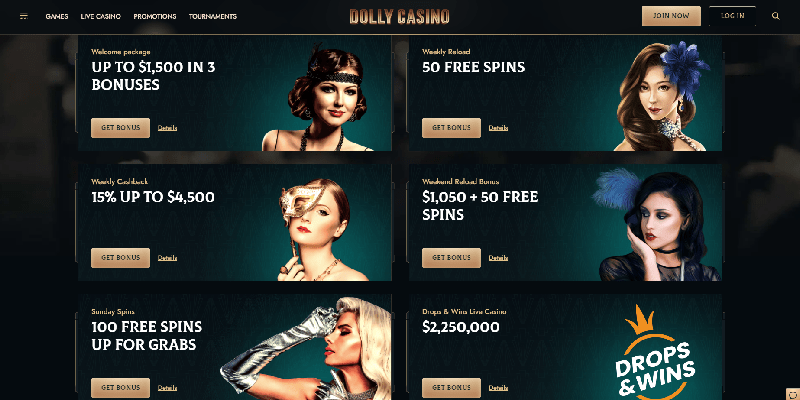The height and width of the screenshot is (400, 800).
Task: Open the hamburger menu icon
Action: click(23, 16)
